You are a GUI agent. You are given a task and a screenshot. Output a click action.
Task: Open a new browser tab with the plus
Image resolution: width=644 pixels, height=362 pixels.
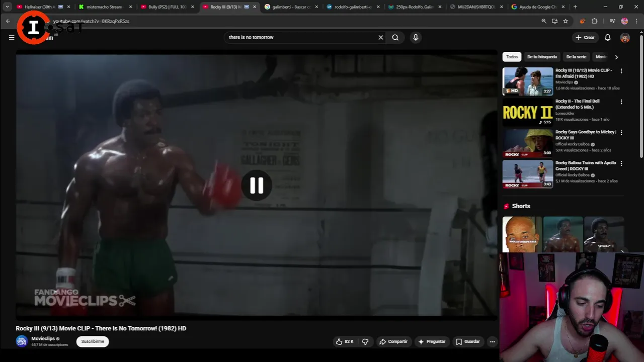575,7
